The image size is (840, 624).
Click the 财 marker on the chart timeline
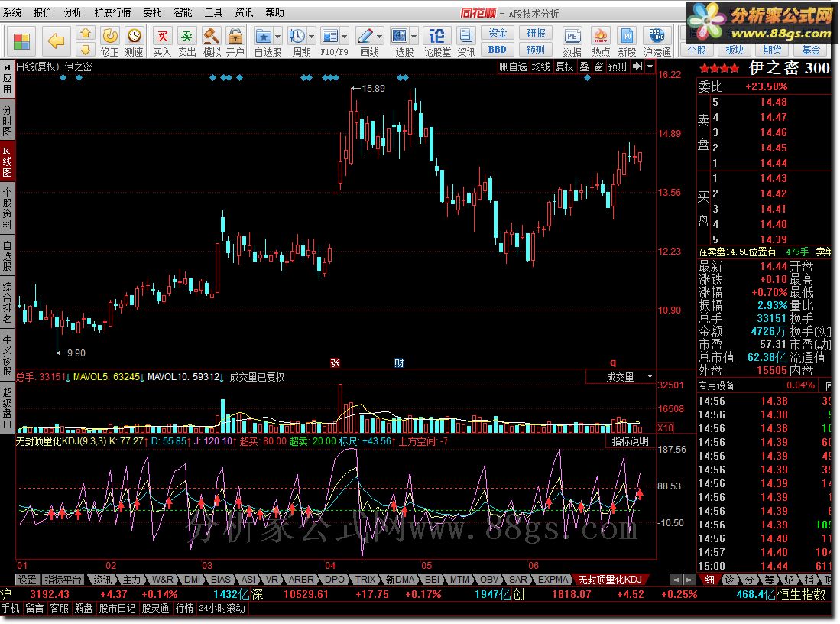[399, 363]
